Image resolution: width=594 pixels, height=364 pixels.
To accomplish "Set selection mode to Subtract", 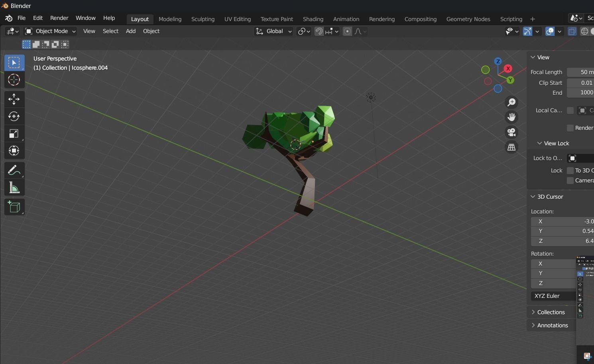I will pos(45,44).
